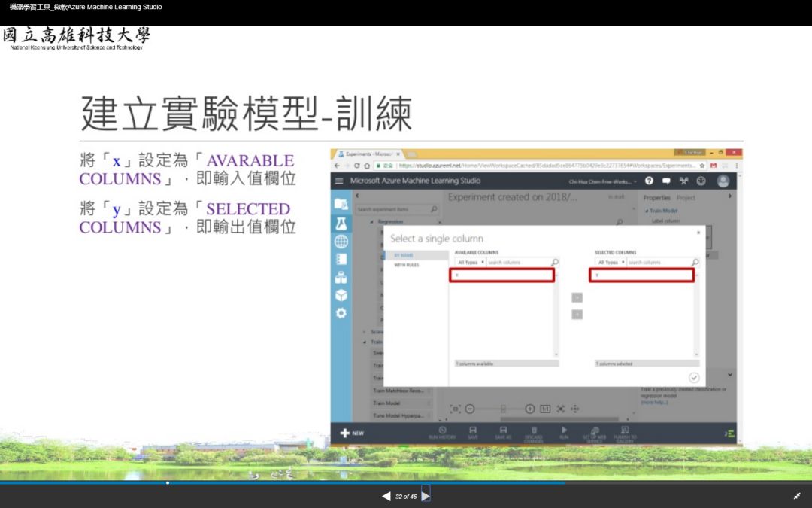Image resolution: width=812 pixels, height=508 pixels.
Task: Select Train Matchbox Reco... module
Action: pos(401,391)
